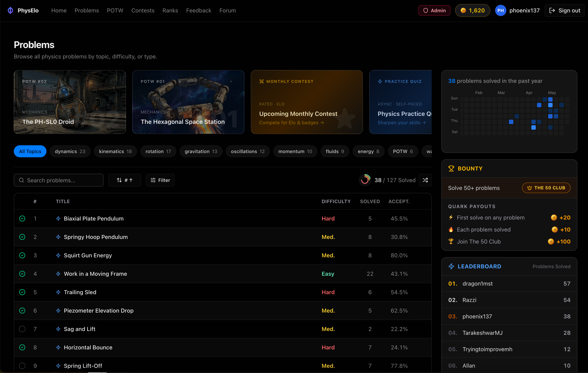Image resolution: width=588 pixels, height=373 pixels.
Task: Click the quark coin balance 1,620
Action: pyautogui.click(x=473, y=10)
